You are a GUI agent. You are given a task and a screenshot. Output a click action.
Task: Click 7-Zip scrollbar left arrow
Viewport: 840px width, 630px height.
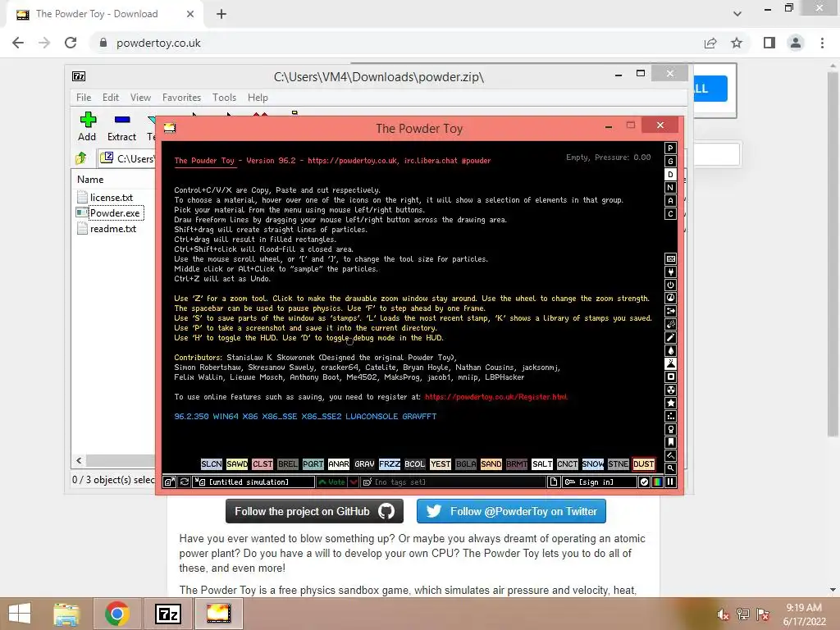coord(80,461)
